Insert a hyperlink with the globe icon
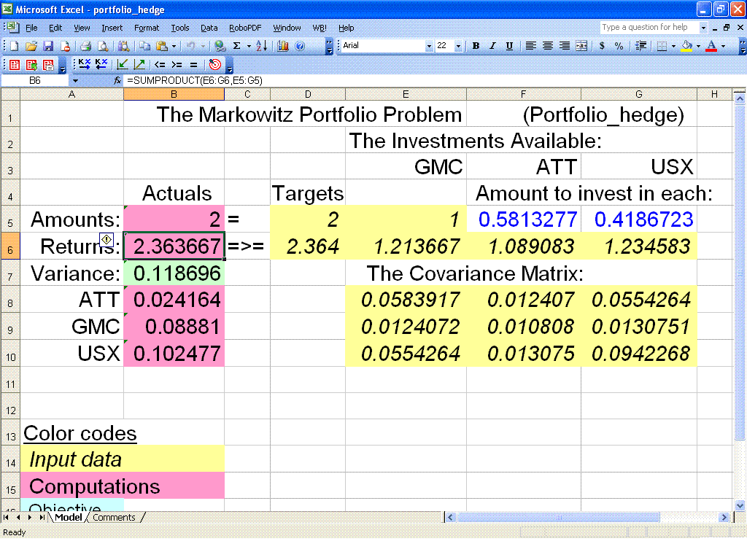The image size is (747, 560). pos(220,46)
